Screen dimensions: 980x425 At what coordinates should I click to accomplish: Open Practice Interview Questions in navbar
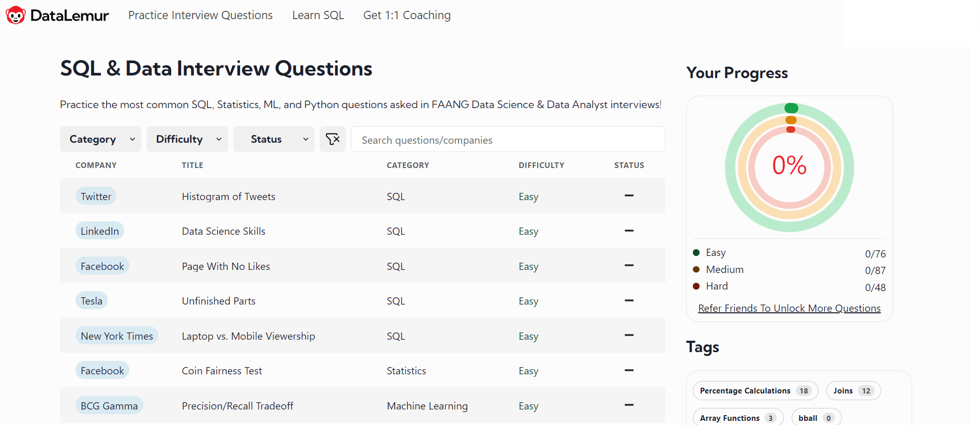[x=200, y=16]
